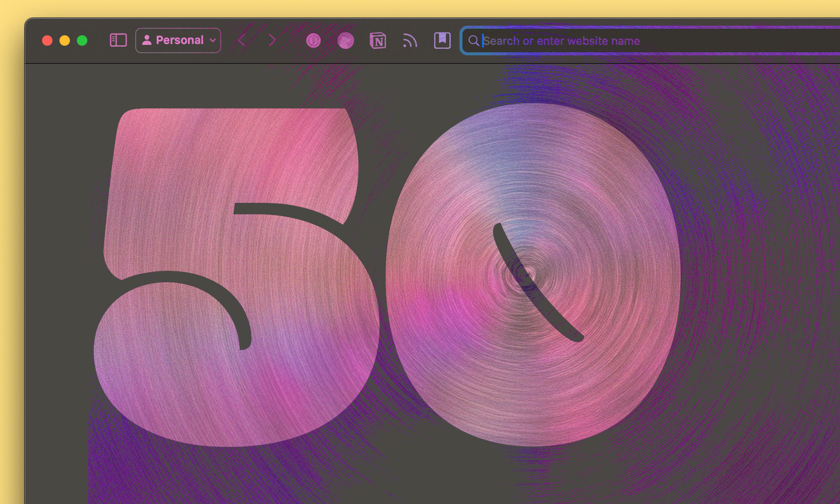Image resolution: width=840 pixels, height=504 pixels.
Task: Open the Personal profile menu
Action: click(x=178, y=40)
